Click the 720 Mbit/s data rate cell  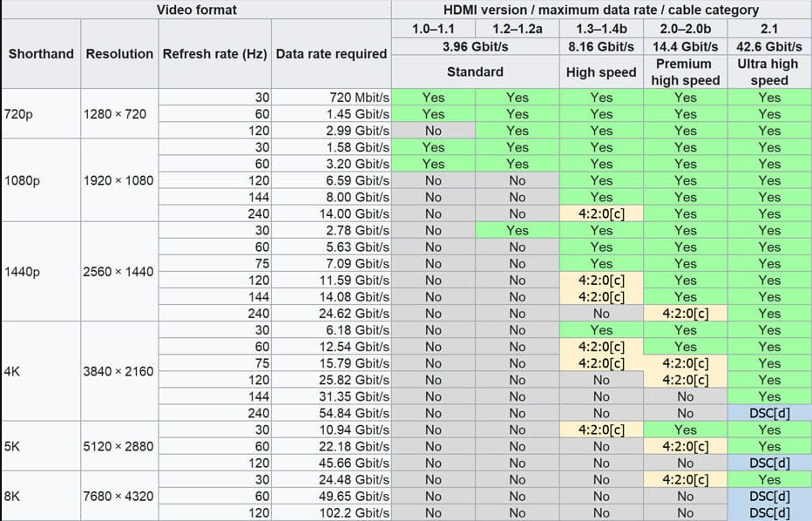click(x=331, y=98)
